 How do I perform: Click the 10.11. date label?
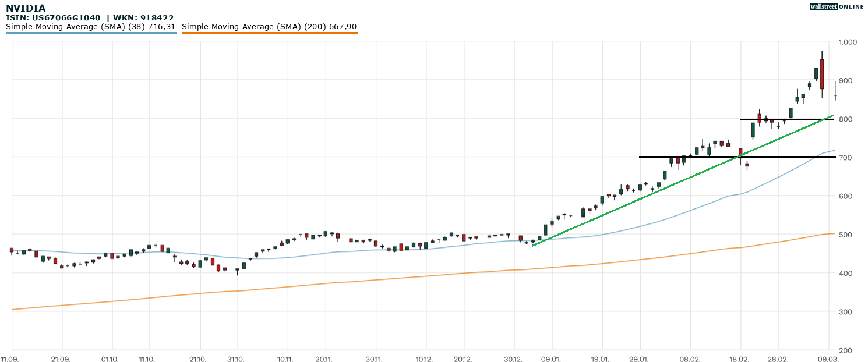coord(287,359)
